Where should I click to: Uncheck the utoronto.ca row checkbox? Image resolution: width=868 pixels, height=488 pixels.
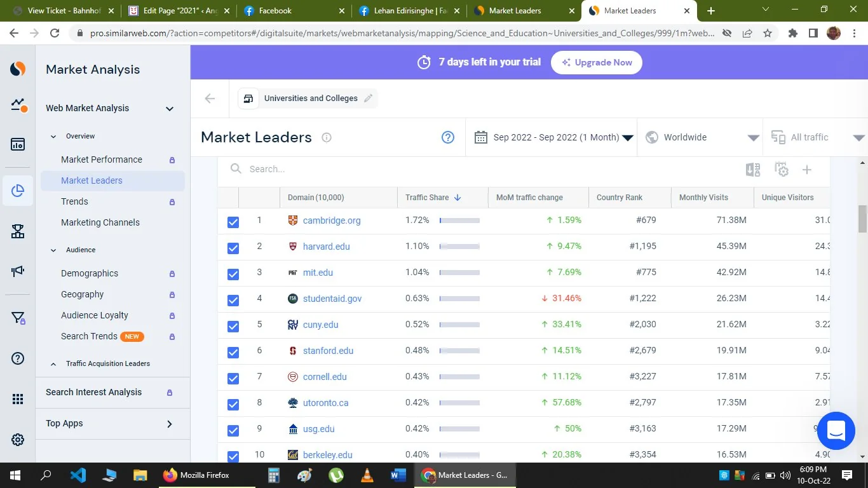(x=233, y=404)
